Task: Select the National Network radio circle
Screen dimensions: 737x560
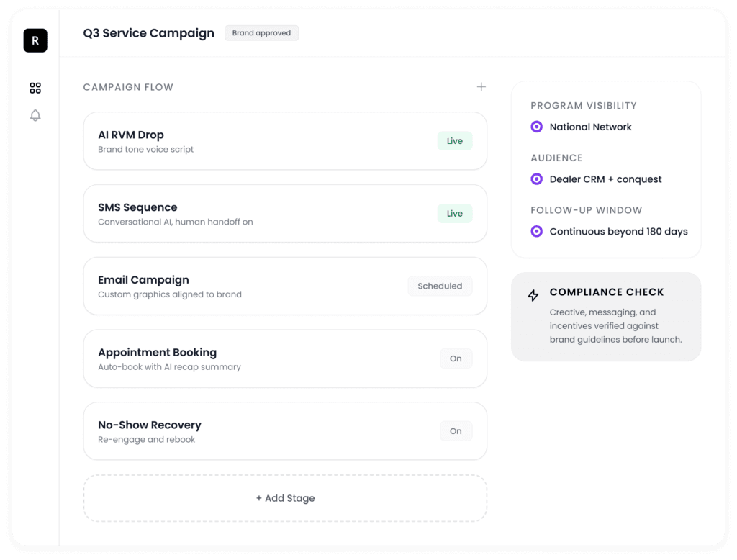Action: coord(536,127)
